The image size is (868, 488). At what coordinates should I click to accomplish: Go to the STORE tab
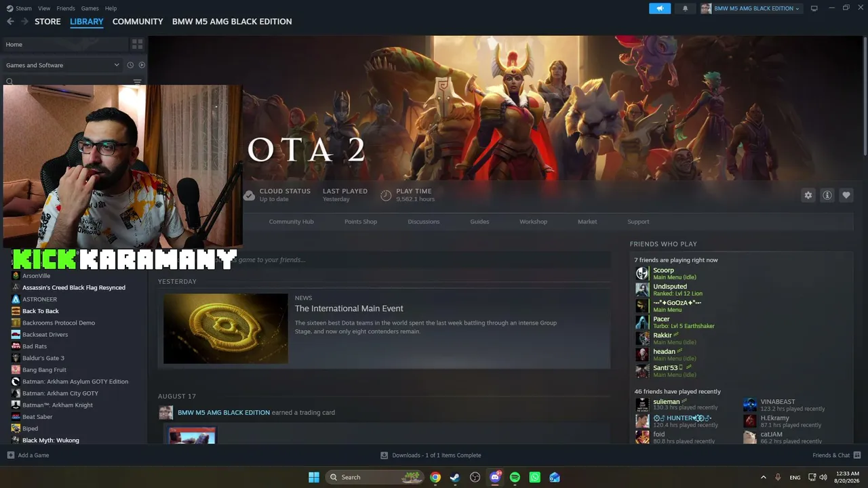pos(47,22)
